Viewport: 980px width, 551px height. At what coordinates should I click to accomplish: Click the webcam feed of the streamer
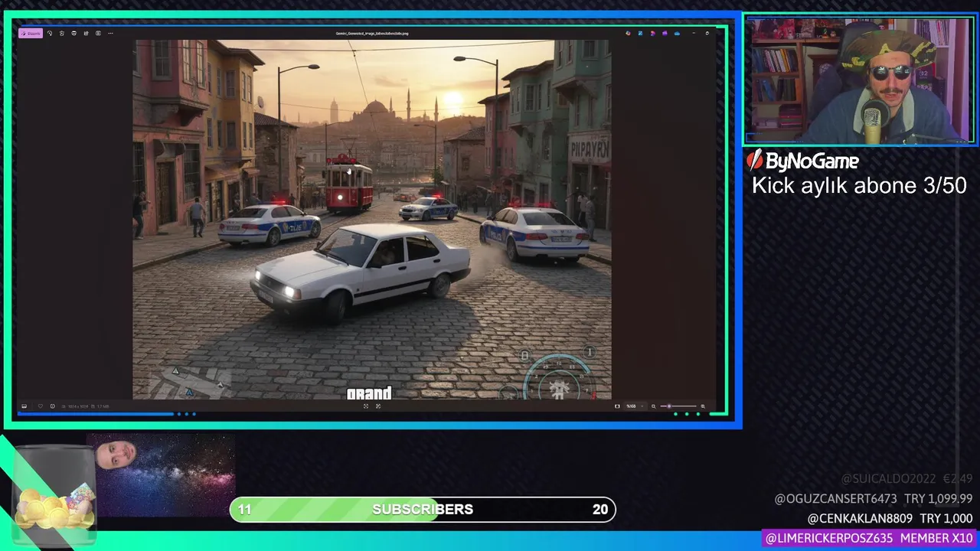(x=859, y=80)
